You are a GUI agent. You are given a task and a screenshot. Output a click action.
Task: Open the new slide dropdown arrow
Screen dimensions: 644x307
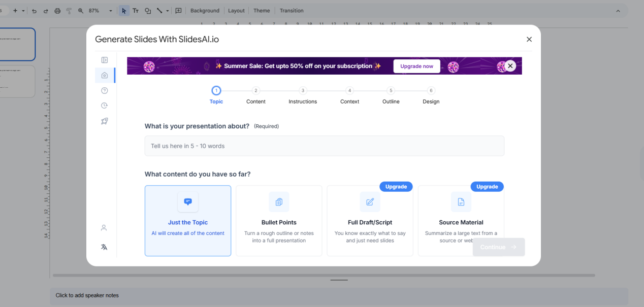pos(22,10)
